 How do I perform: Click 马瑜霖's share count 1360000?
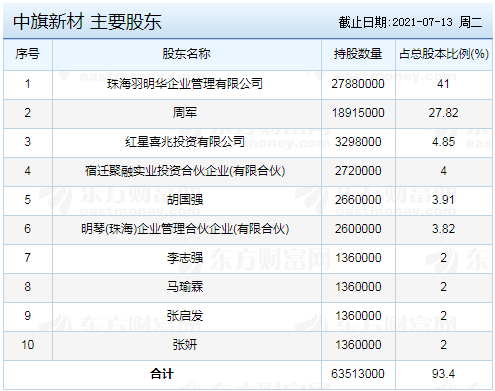click(358, 287)
